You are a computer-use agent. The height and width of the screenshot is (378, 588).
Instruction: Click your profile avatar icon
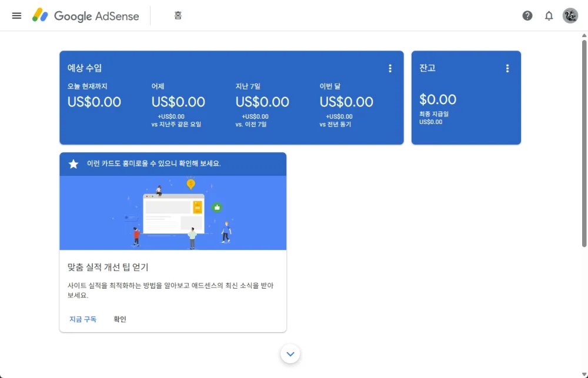(570, 16)
